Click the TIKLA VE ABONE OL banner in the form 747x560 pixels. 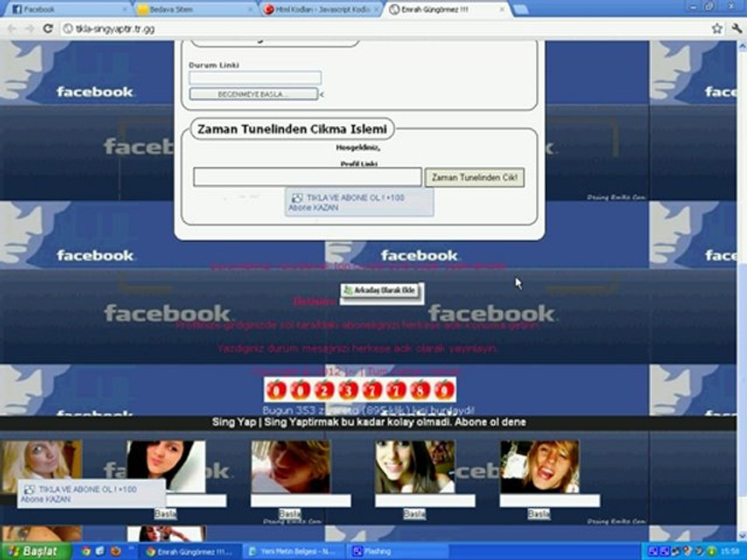[359, 202]
